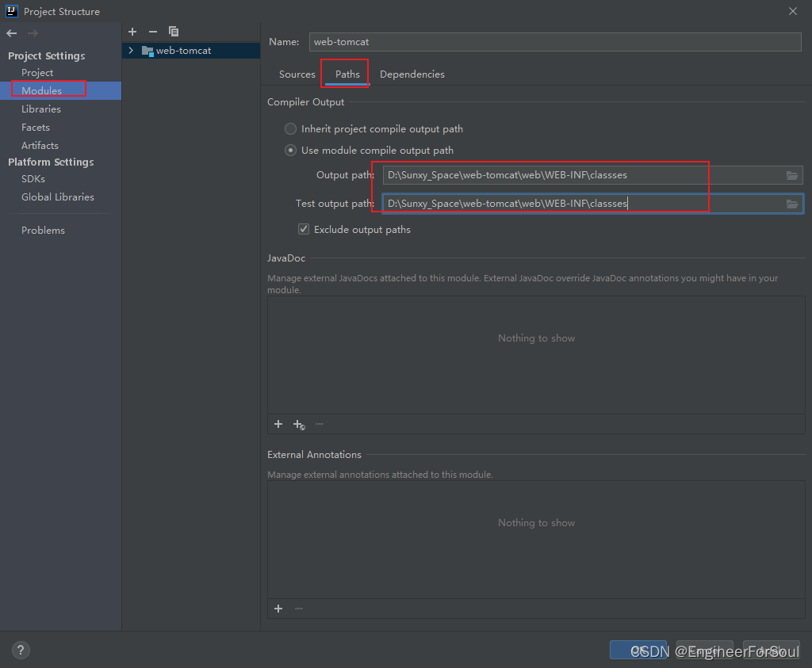Click the External Annotations section label
This screenshot has width=812, height=668.
click(314, 455)
